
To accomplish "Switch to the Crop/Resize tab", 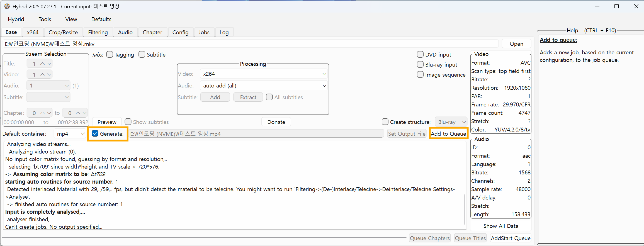I will click(63, 32).
